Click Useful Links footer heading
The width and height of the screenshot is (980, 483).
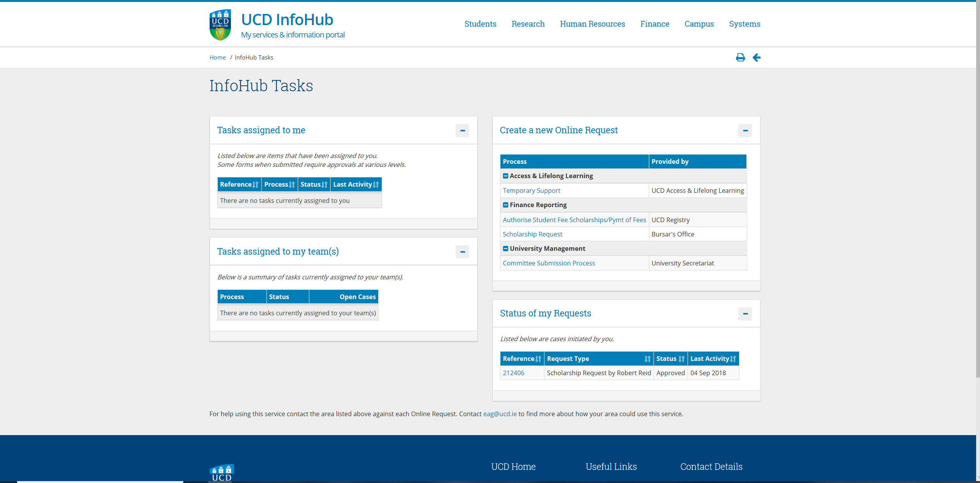click(x=611, y=467)
